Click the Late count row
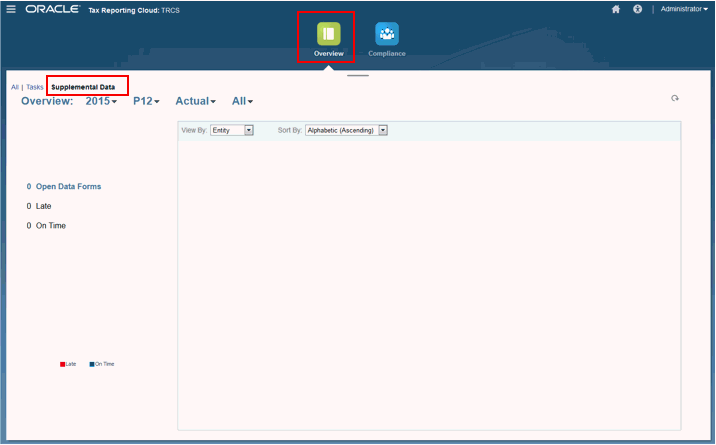716x445 pixels. (39, 206)
